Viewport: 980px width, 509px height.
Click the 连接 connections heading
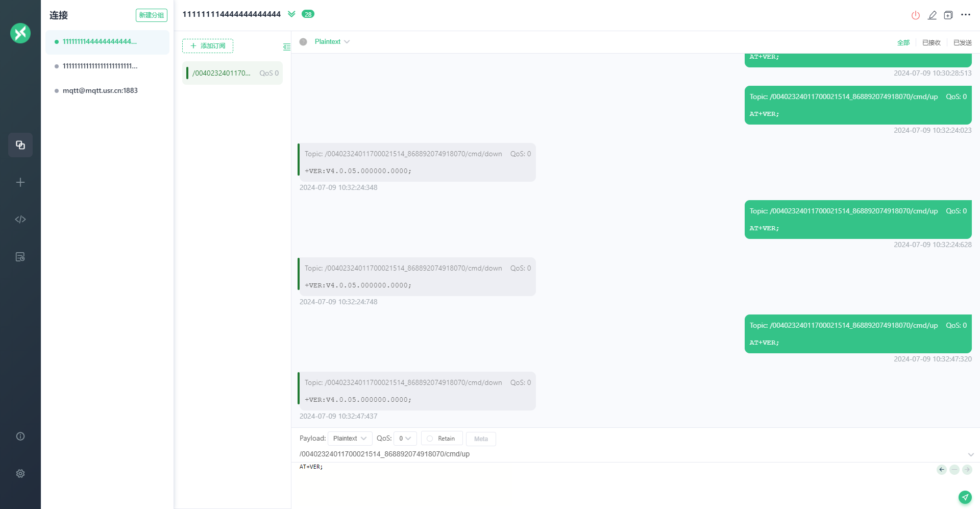(x=59, y=15)
